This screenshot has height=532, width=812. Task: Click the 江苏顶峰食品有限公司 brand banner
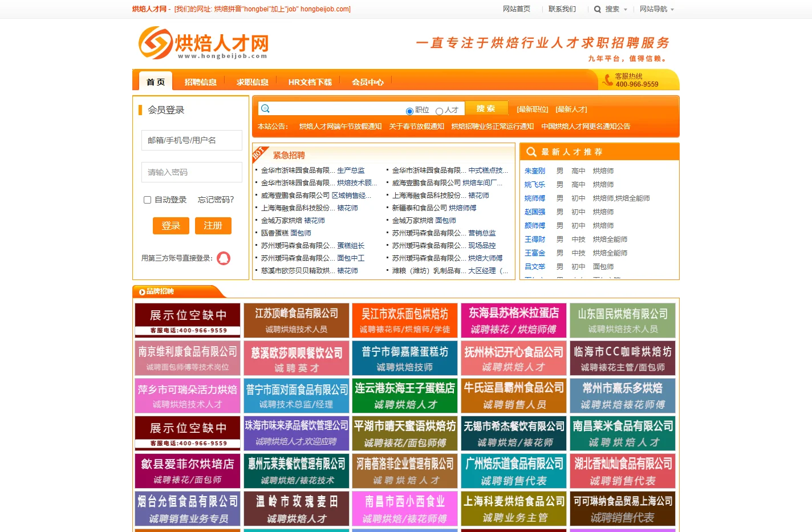(297, 320)
